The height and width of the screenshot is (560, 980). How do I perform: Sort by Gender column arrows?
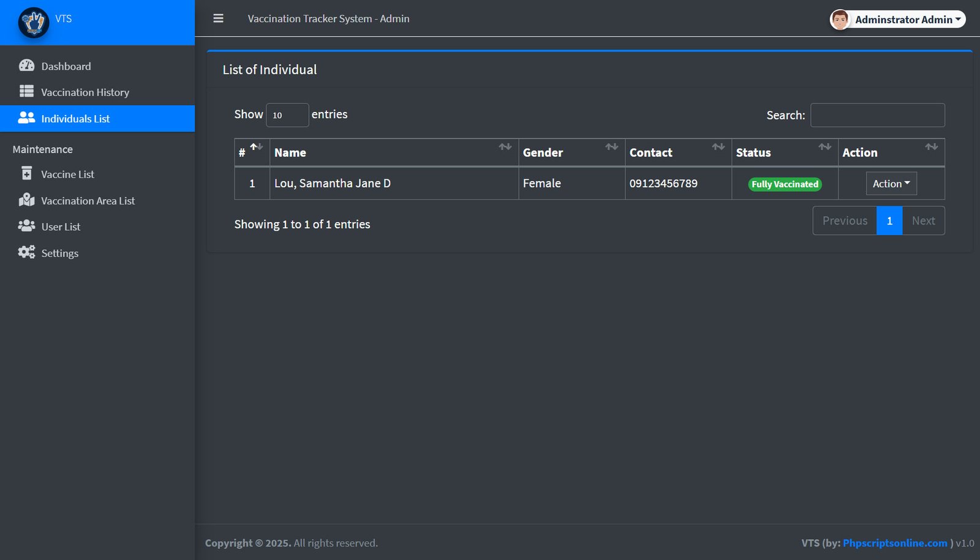pos(612,147)
